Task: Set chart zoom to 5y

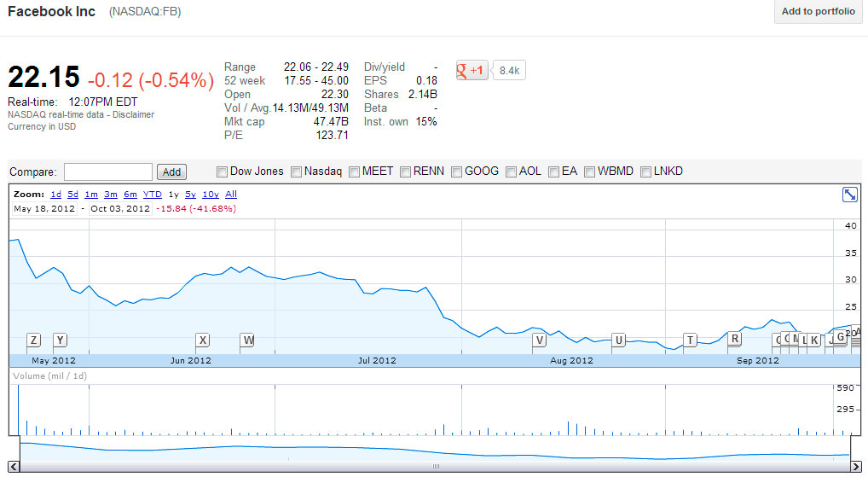Action: 190,195
